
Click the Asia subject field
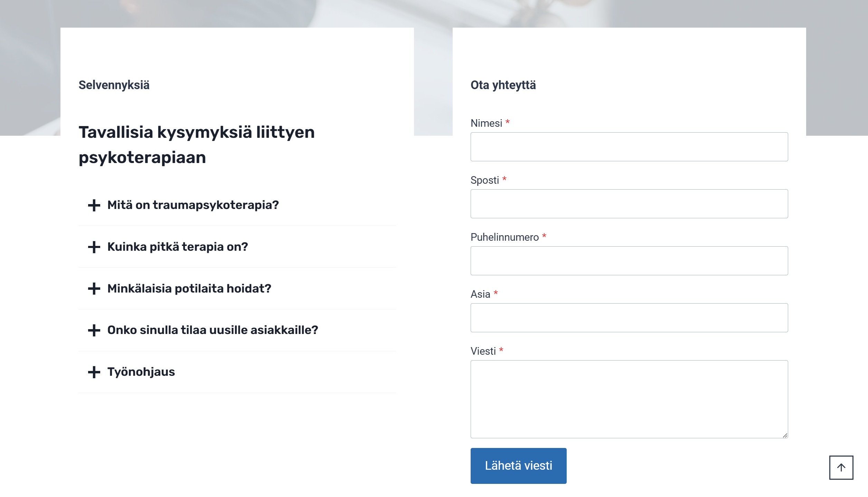pyautogui.click(x=629, y=318)
